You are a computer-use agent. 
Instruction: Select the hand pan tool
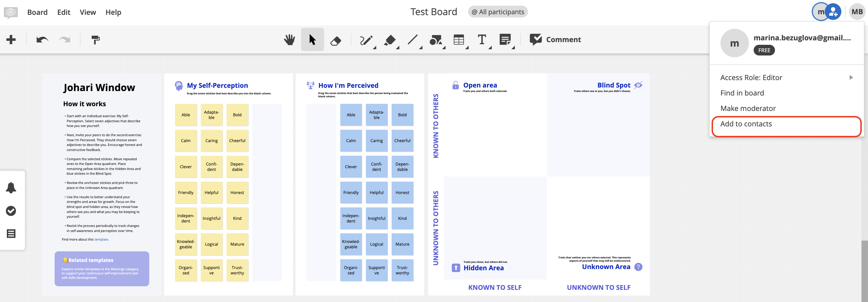pos(289,40)
